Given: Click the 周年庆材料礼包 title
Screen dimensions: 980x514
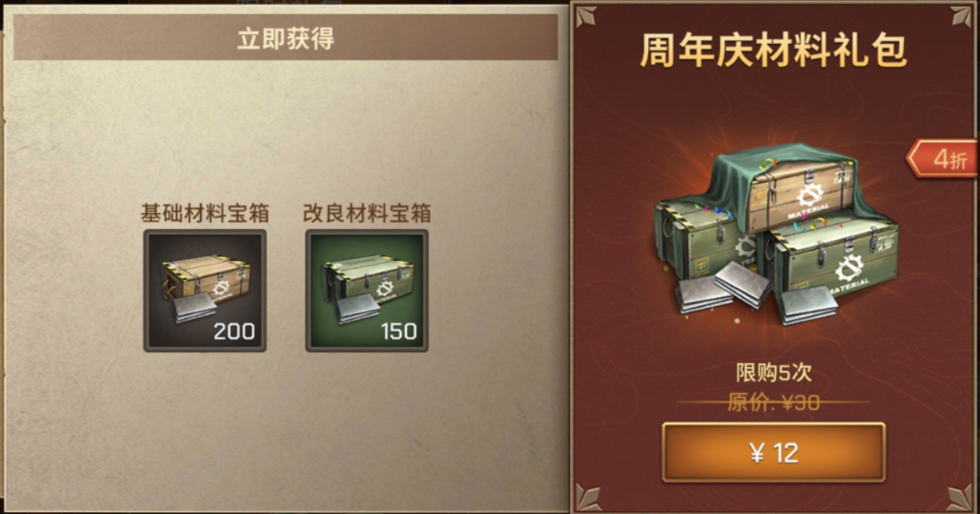Looking at the screenshot, I should tap(774, 52).
